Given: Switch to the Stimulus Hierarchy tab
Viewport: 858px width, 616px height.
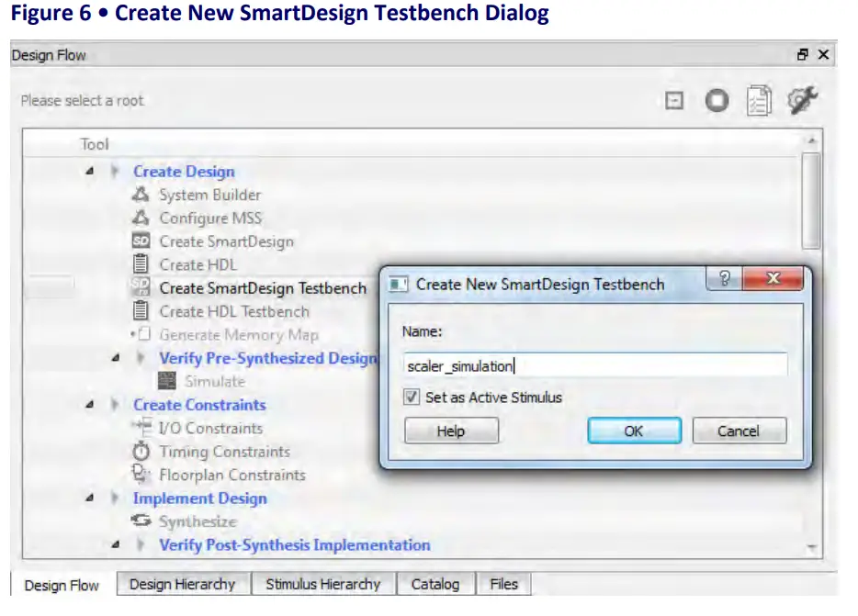Looking at the screenshot, I should point(322,584).
